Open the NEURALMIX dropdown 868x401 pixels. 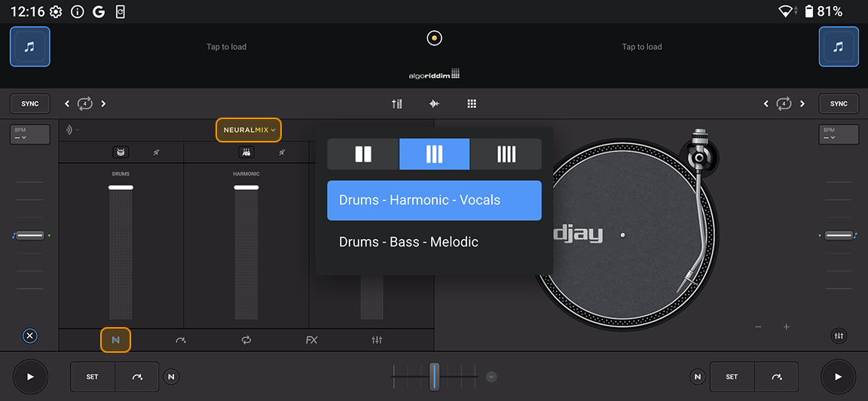pyautogui.click(x=249, y=130)
